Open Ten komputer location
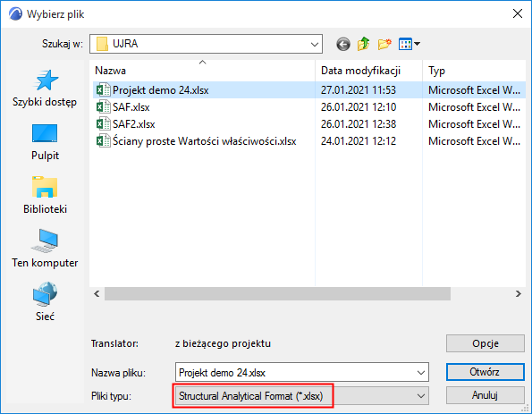532x414 pixels. [x=45, y=249]
